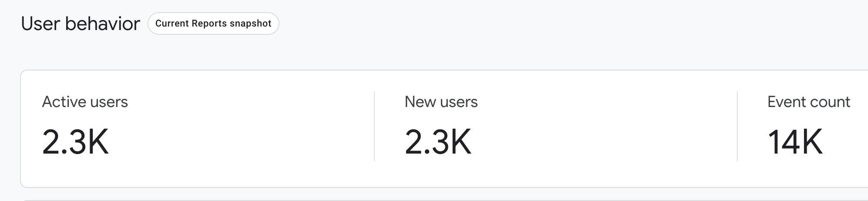
Task: Click the 14K event count value
Action: coord(795,142)
